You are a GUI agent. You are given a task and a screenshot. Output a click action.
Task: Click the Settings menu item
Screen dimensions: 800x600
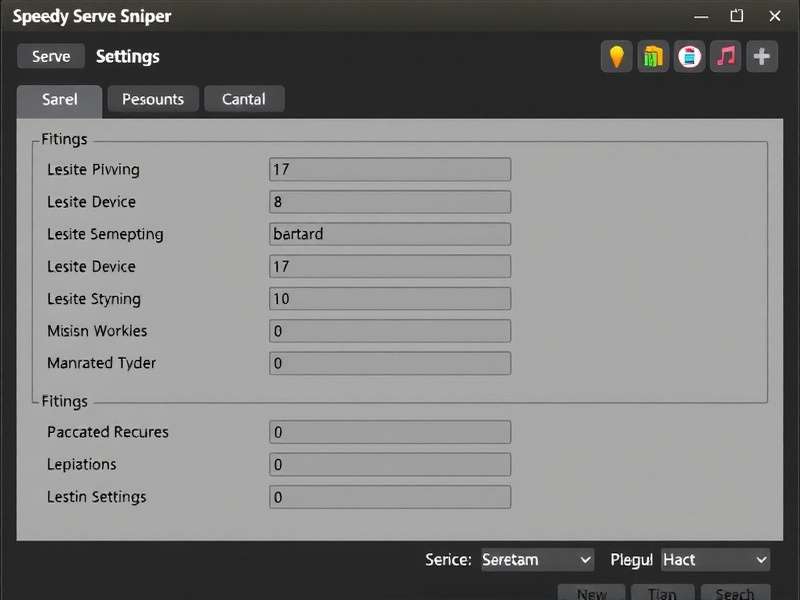tap(127, 57)
